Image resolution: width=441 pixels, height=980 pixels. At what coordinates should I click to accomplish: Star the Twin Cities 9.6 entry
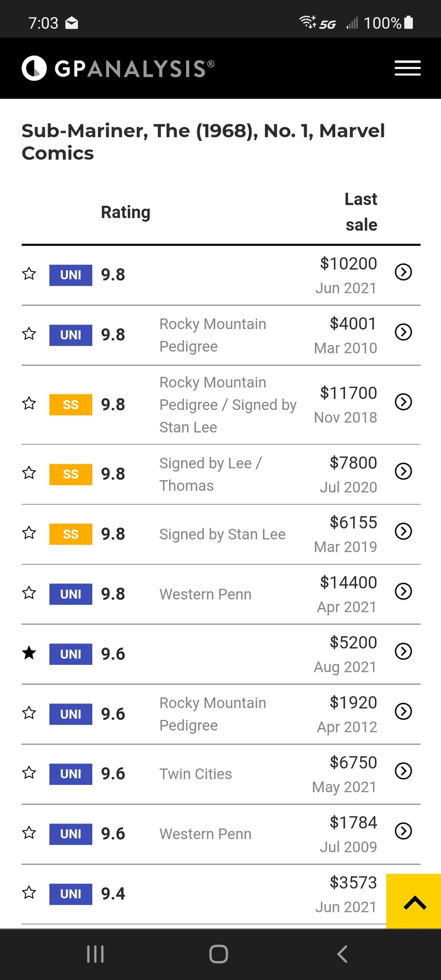(29, 772)
